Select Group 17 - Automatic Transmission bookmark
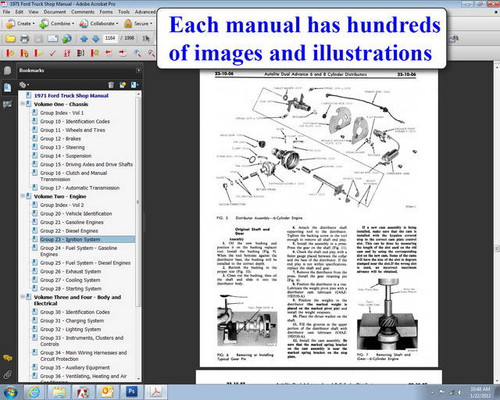Image resolution: width=500 pixels, height=400 pixels. [80, 188]
